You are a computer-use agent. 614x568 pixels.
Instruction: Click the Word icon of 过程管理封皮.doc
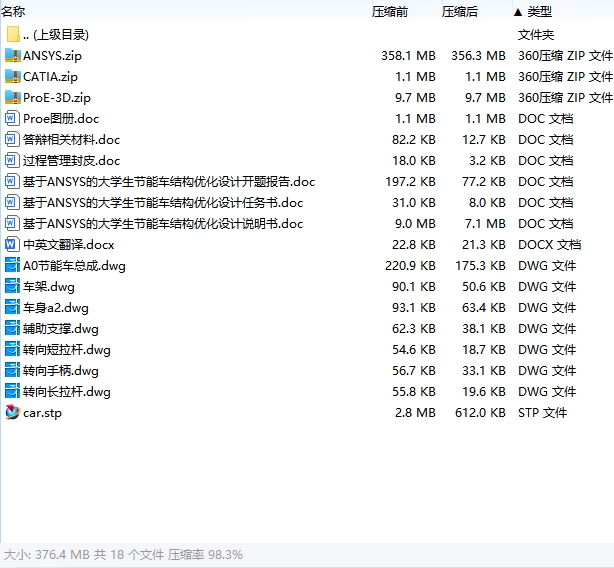[x=12, y=160]
